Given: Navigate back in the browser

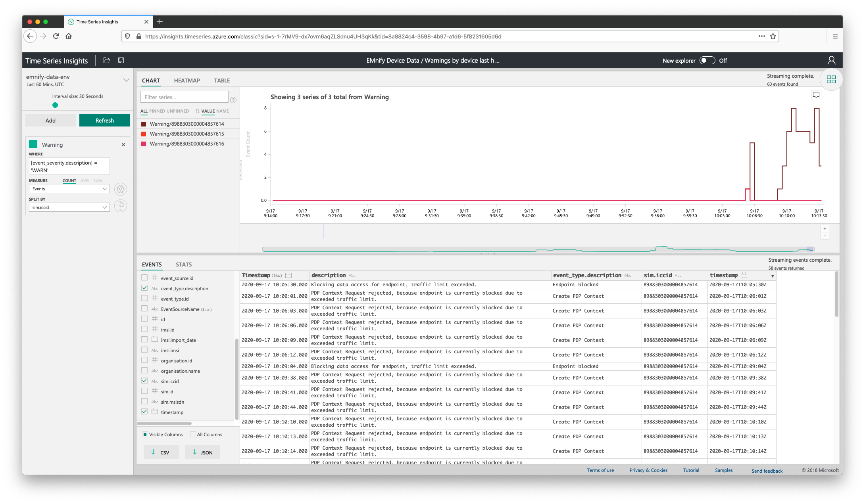Looking at the screenshot, I should pyautogui.click(x=30, y=36).
